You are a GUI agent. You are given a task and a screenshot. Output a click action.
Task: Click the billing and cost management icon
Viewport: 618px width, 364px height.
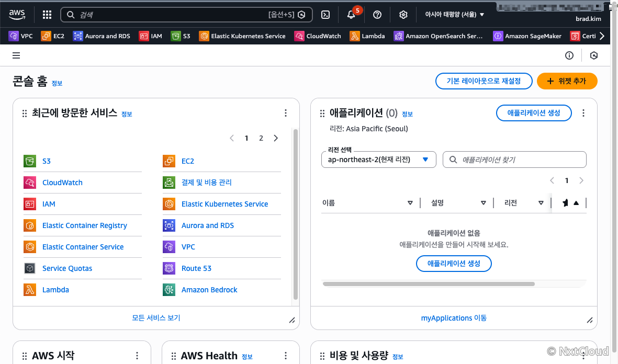click(169, 183)
